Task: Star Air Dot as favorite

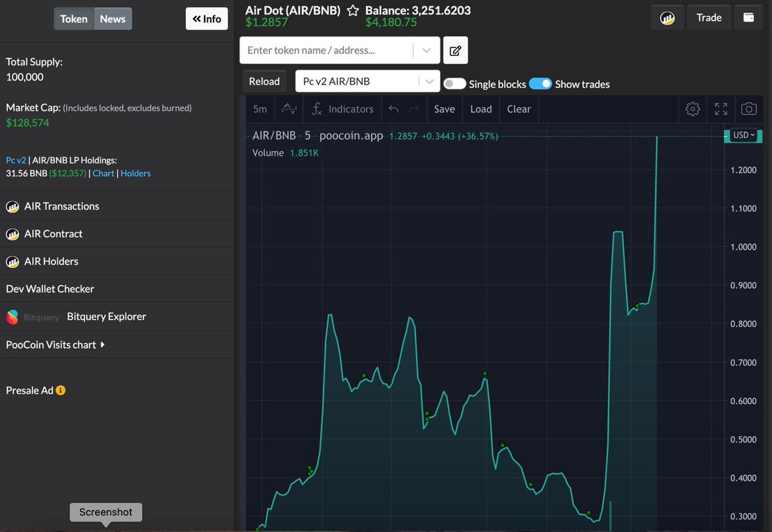Action: [353, 11]
